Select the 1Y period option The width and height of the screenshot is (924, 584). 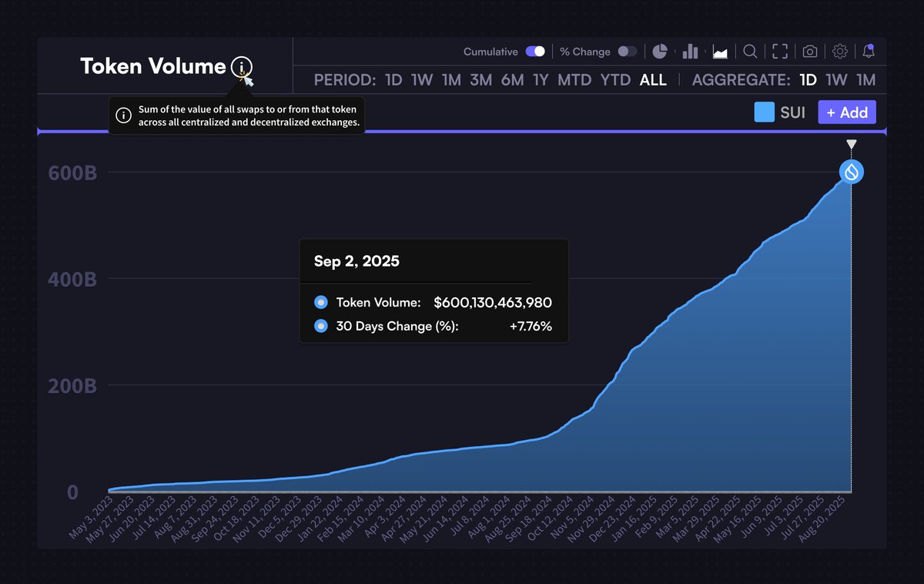coord(541,79)
